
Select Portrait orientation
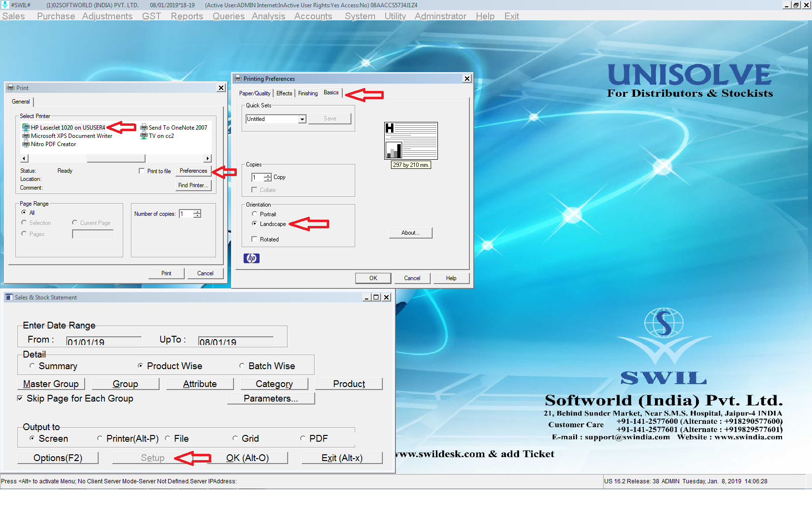coord(255,214)
